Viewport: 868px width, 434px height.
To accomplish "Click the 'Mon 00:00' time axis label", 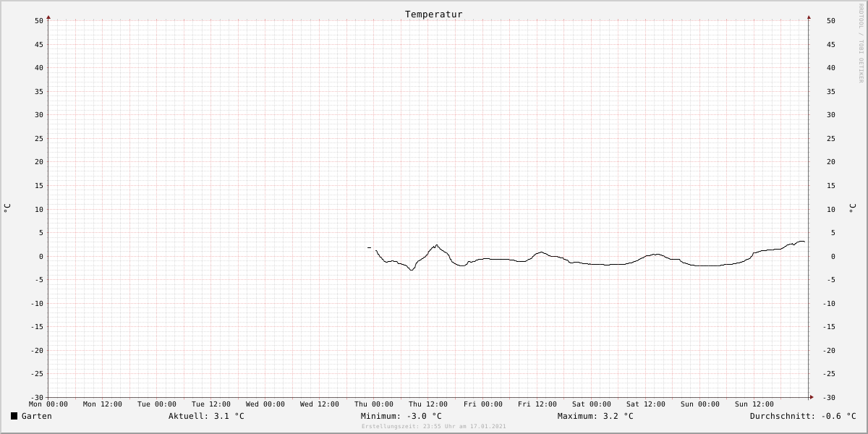I will coord(48,404).
